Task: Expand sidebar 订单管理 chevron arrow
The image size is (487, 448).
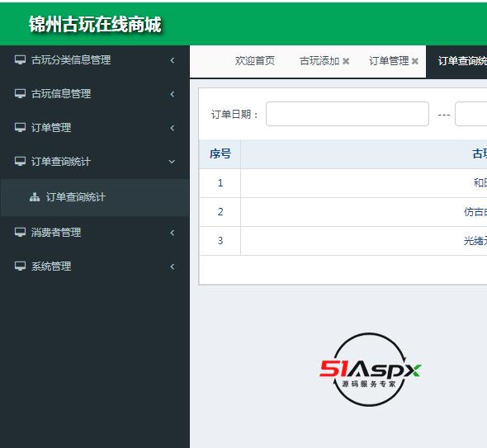Action: click(173, 128)
